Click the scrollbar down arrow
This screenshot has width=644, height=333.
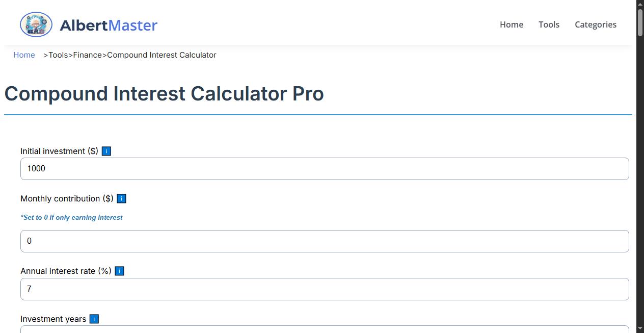point(639,328)
